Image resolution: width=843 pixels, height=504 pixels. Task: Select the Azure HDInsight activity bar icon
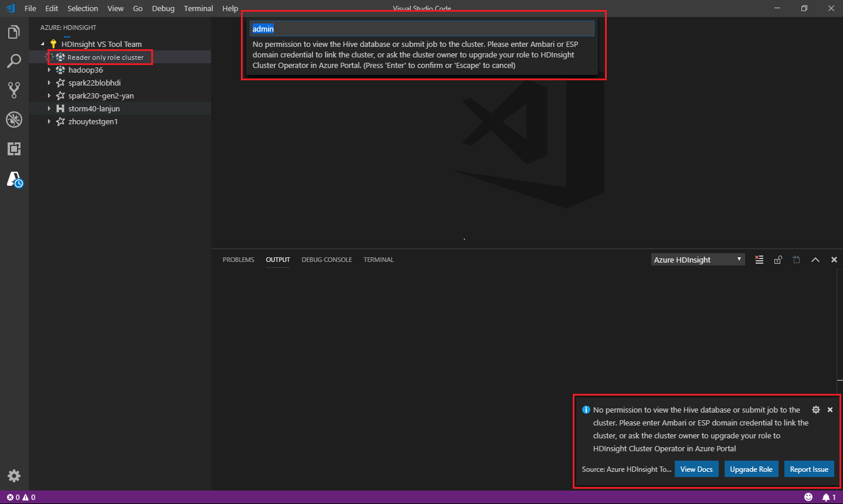coord(14,180)
